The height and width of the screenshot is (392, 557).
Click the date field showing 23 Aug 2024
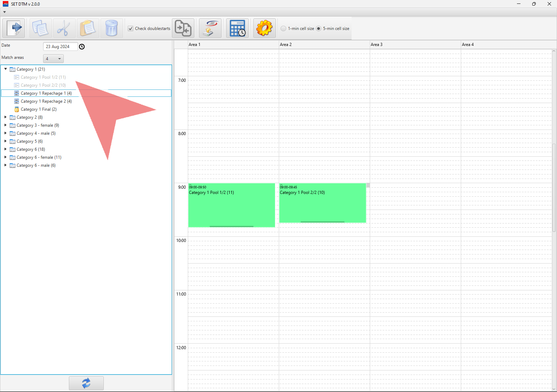(60, 47)
